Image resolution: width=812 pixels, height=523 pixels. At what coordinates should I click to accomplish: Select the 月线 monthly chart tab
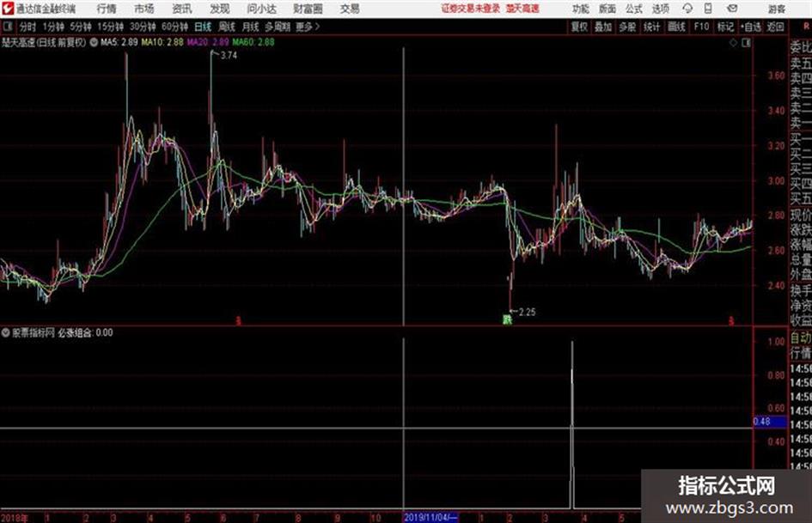pyautogui.click(x=250, y=27)
